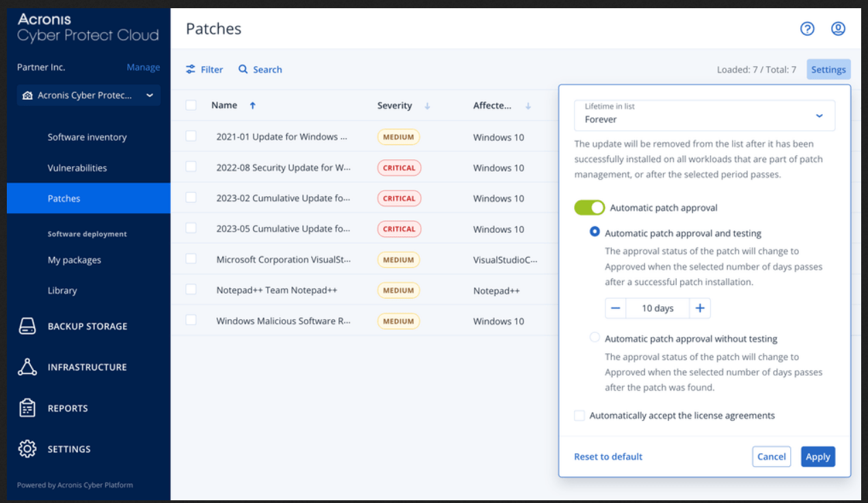The width and height of the screenshot is (868, 503).
Task: Go to Vulnerabilities in the sidebar
Action: tap(77, 168)
